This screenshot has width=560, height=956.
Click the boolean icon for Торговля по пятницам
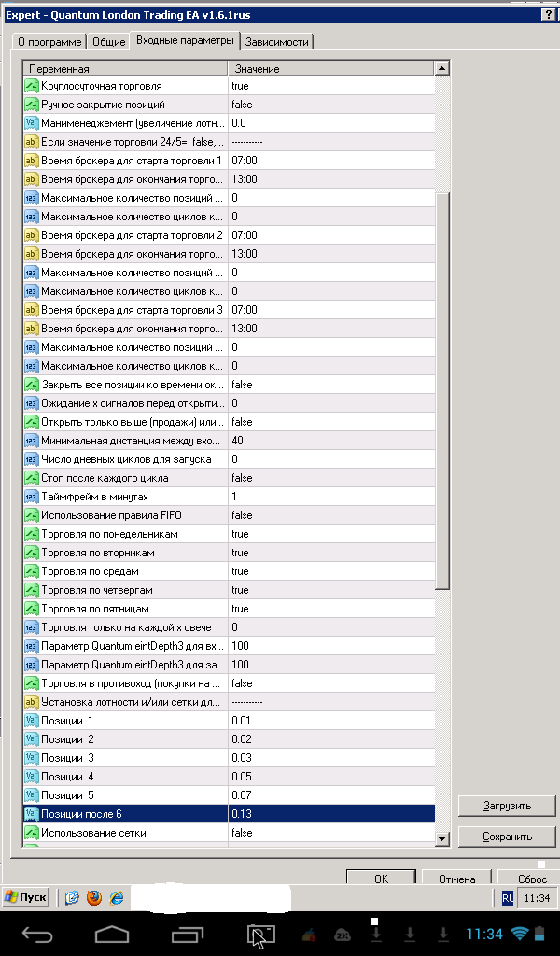tap(32, 609)
